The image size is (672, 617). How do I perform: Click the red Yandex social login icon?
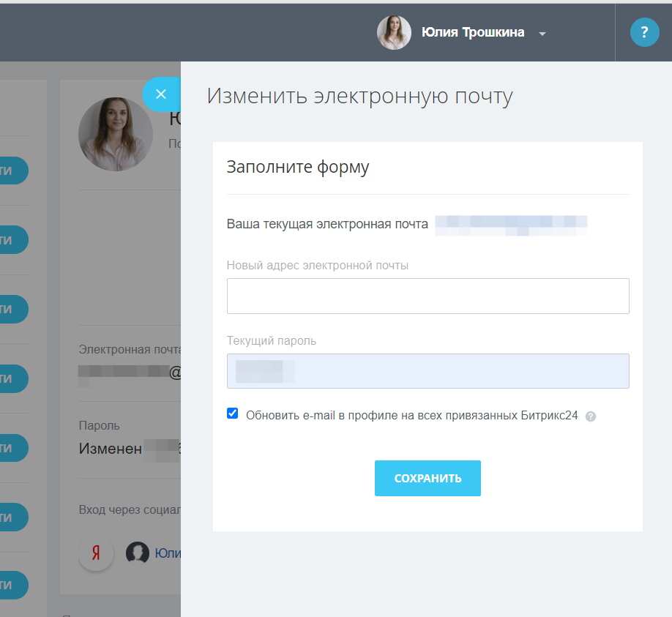pos(96,553)
